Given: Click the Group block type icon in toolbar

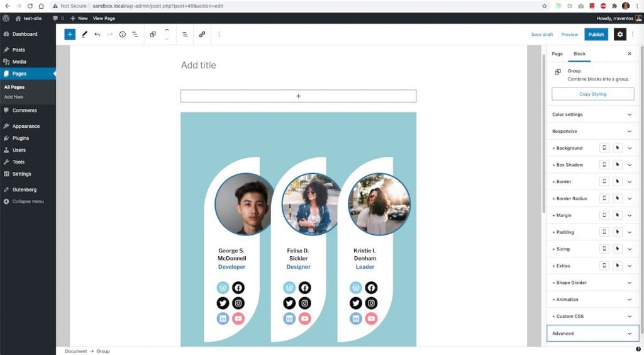Looking at the screenshot, I should (x=153, y=35).
